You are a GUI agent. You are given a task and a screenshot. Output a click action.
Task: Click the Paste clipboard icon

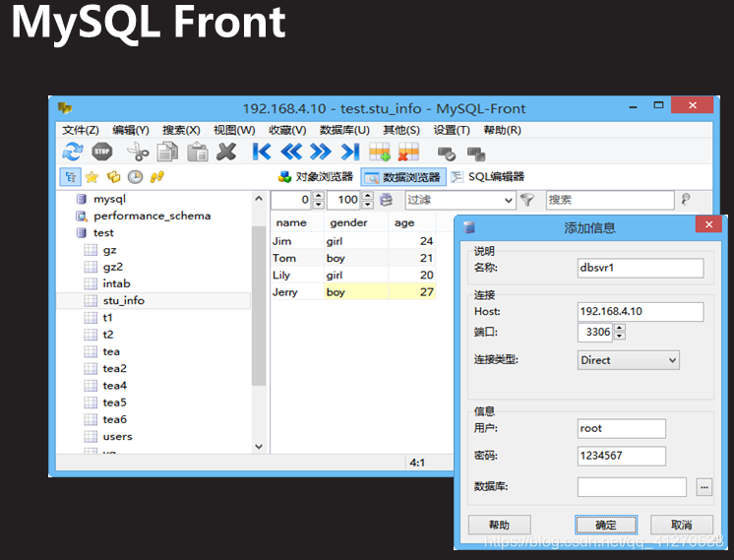click(197, 152)
